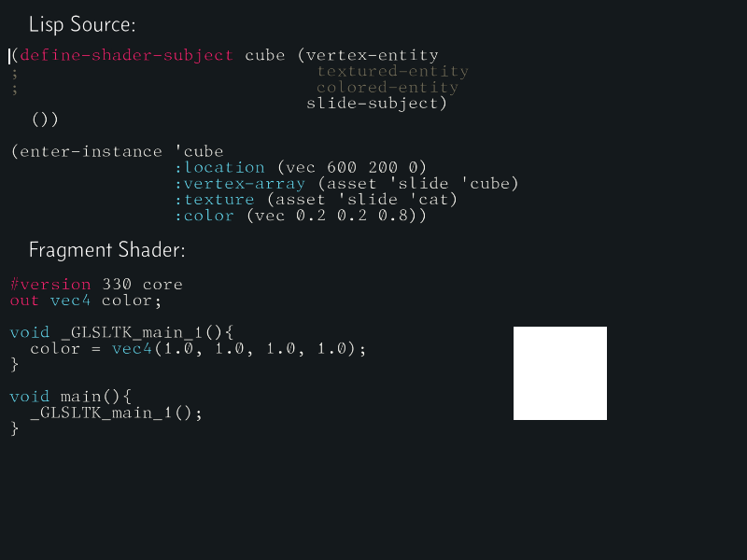Click the white square cube preview

(559, 373)
